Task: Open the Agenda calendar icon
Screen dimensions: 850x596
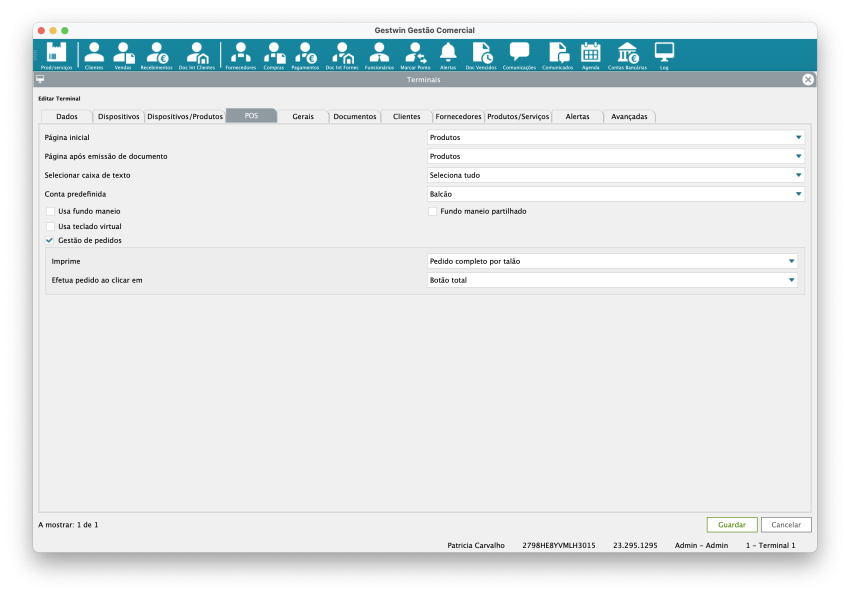Action: 590,54
